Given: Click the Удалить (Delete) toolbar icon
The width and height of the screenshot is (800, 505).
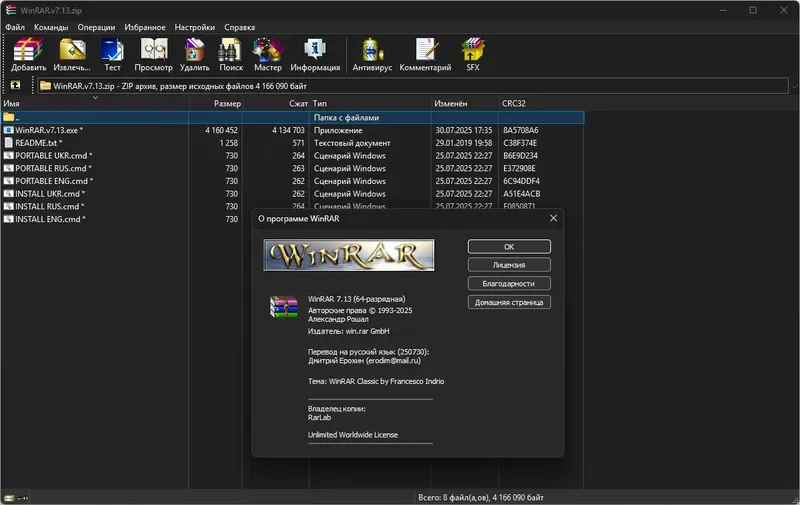Looking at the screenshot, I should 194,54.
